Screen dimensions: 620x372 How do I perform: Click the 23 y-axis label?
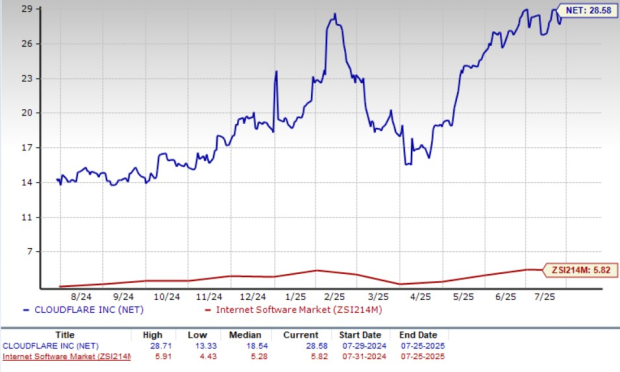tap(27, 78)
